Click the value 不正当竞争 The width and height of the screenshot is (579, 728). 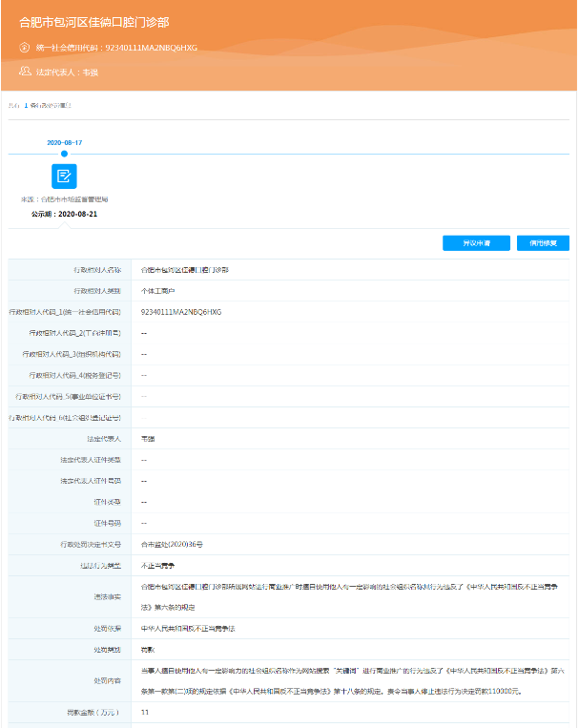tap(158, 566)
